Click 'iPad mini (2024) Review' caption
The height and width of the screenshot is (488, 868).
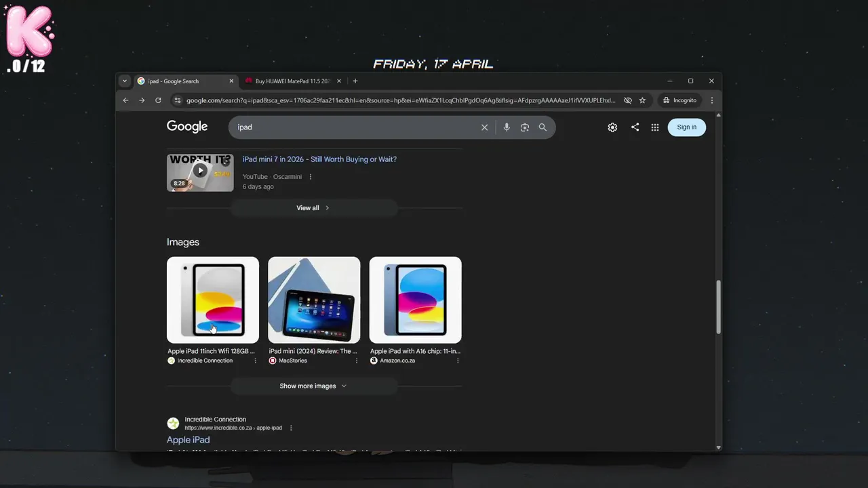click(313, 352)
